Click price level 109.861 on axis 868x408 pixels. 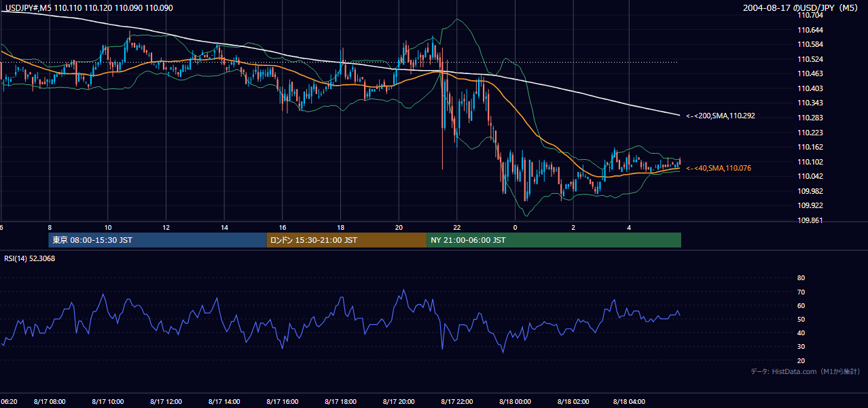tap(811, 220)
